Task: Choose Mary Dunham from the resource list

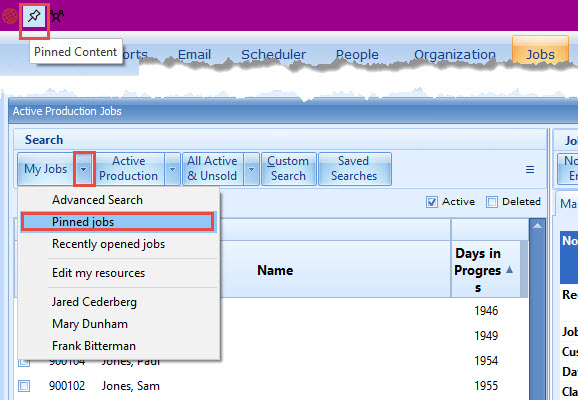Action: pos(90,324)
